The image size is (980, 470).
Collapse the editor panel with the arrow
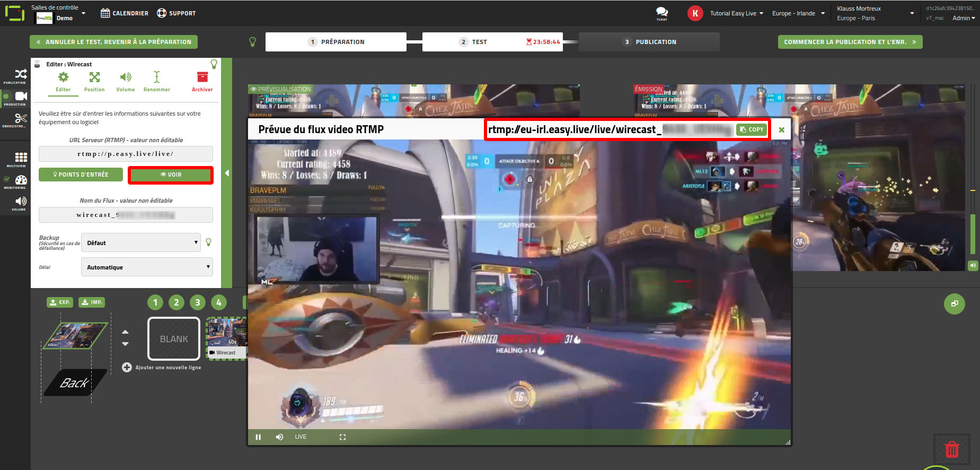(x=227, y=173)
